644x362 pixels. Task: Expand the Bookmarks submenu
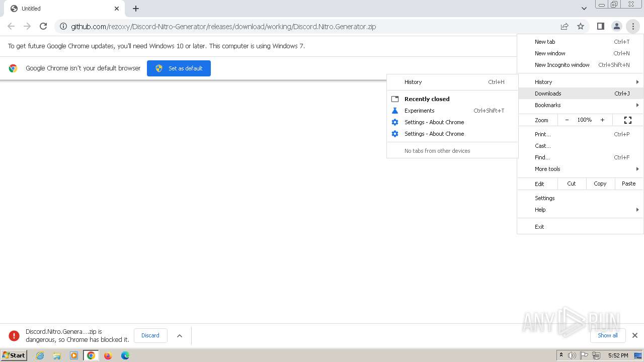580,105
